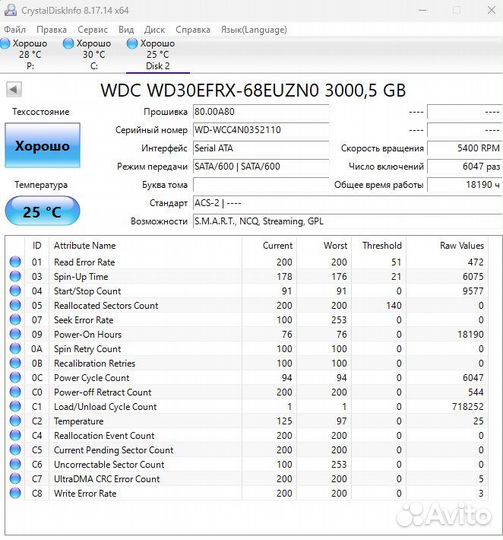Open the Сервис menu
The width and height of the screenshot is (503, 540).
tap(92, 30)
